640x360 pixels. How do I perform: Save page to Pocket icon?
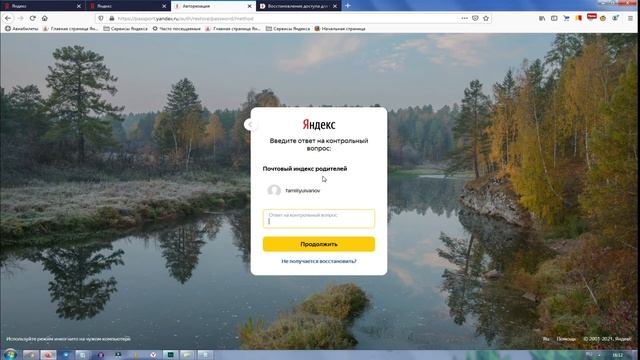coord(475,18)
